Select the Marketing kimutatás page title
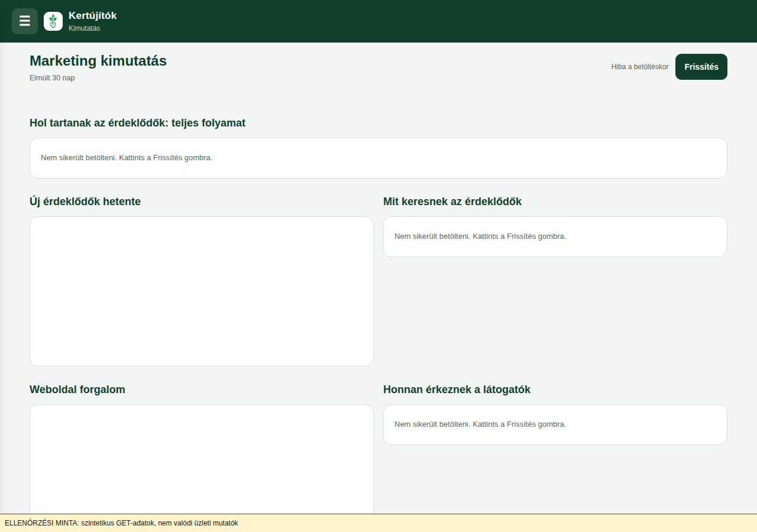The height and width of the screenshot is (532, 757). 98,61
